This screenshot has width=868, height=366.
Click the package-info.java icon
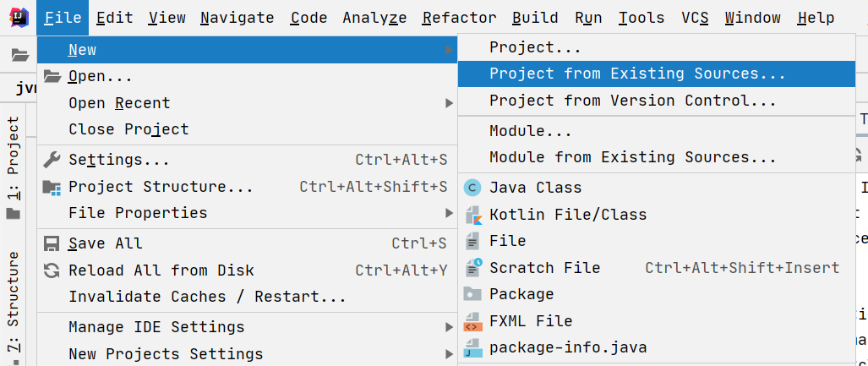coord(473,347)
